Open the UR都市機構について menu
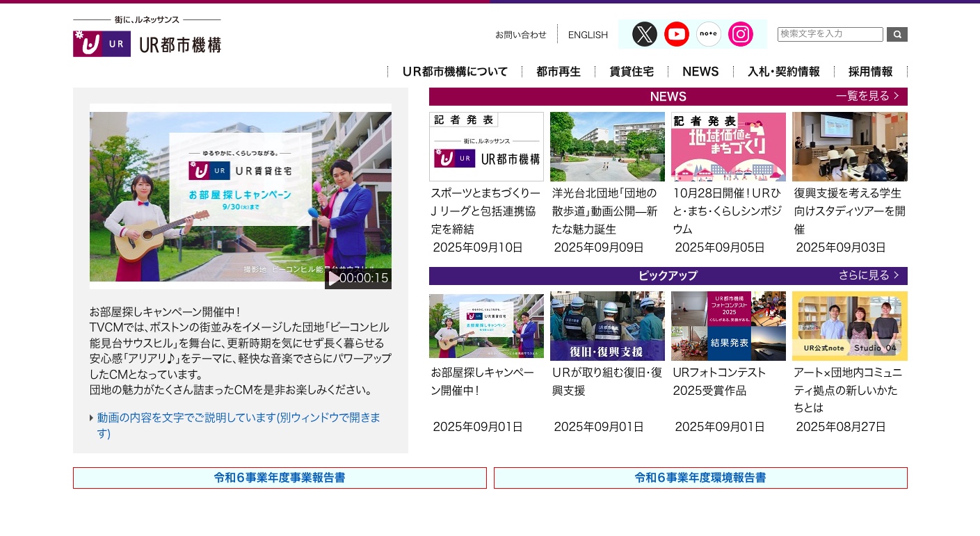 [455, 71]
